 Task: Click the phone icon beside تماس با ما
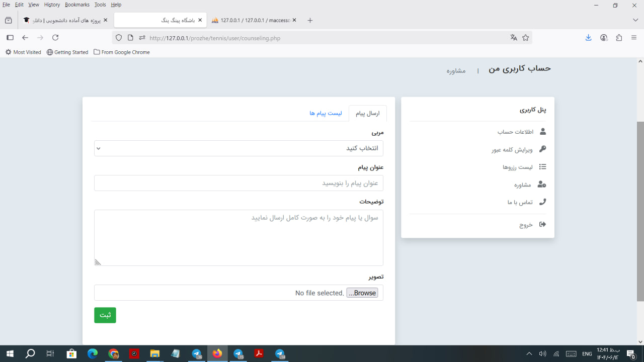(542, 202)
